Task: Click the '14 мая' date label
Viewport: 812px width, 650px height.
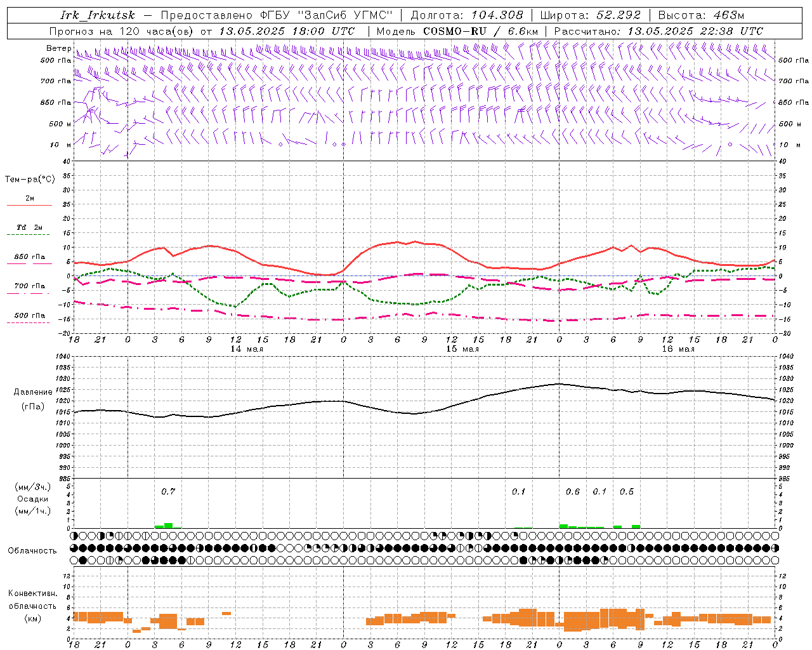Action: click(247, 349)
